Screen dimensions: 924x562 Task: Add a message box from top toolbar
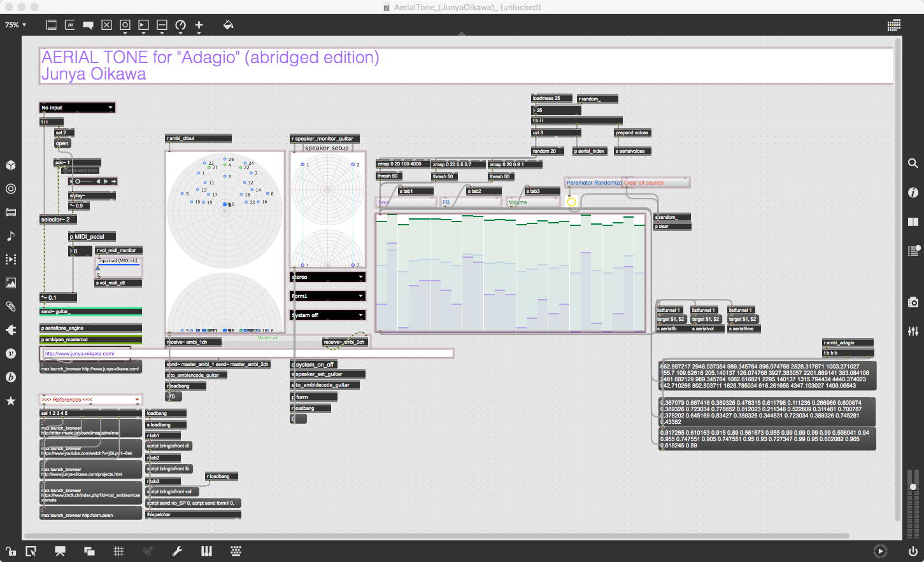tap(70, 25)
